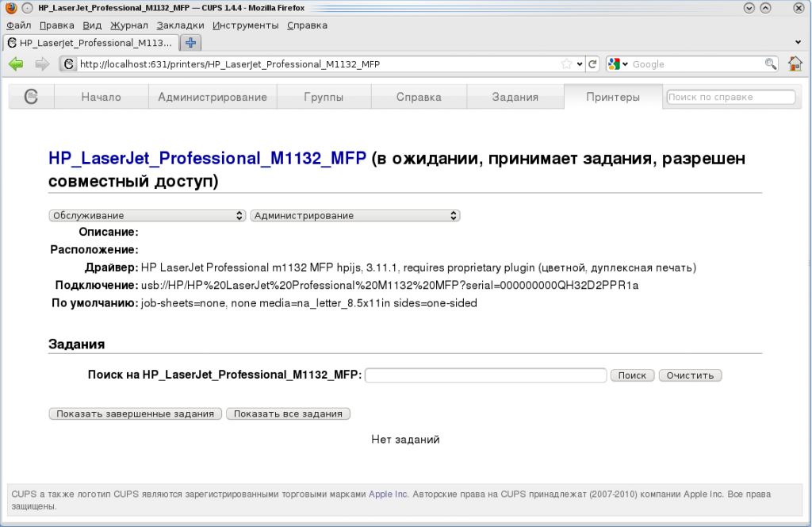Open the HP_LaserJet_Professional_M1132_MFP heading link
This screenshot has height=527, width=812.
(207, 158)
